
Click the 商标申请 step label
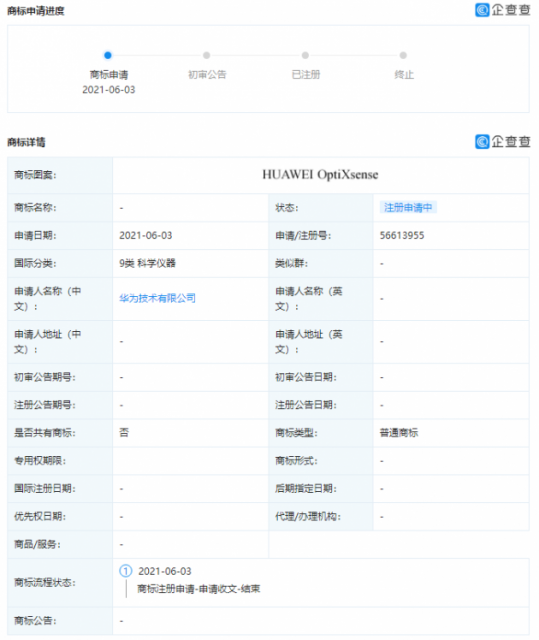[109, 75]
